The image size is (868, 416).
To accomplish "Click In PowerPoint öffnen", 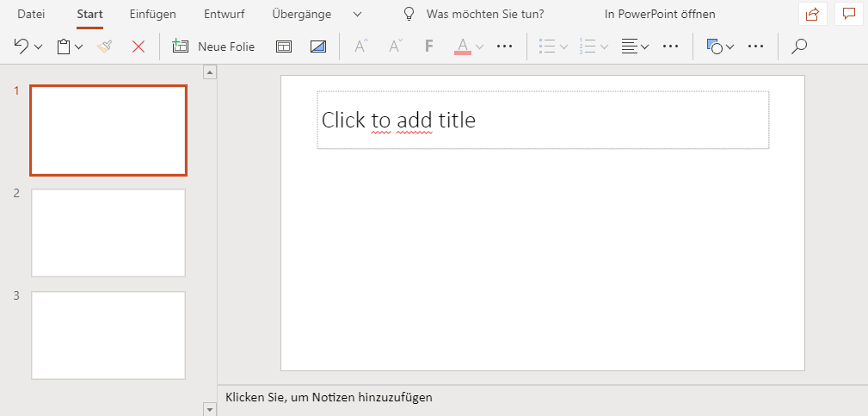I will click(x=660, y=14).
